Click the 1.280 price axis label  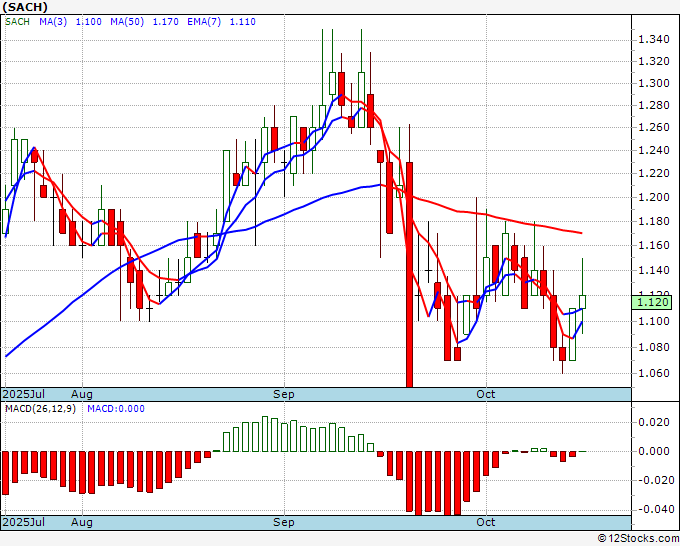tap(654, 105)
